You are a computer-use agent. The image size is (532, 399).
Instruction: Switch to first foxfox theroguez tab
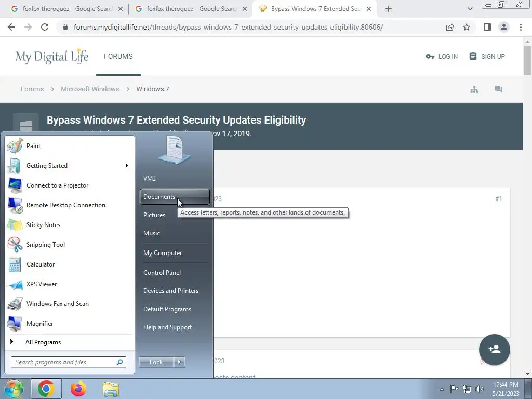point(66,9)
